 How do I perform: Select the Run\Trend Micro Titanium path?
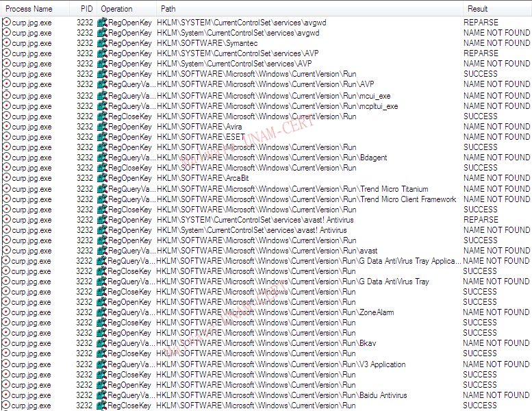click(x=292, y=189)
